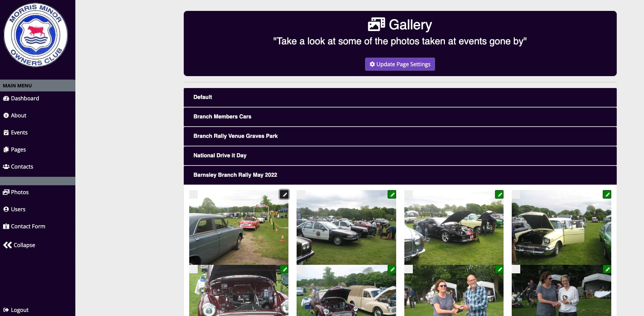Open the black sports car thumbnail
Image resolution: width=644 pixels, height=316 pixels.
pyautogui.click(x=454, y=228)
